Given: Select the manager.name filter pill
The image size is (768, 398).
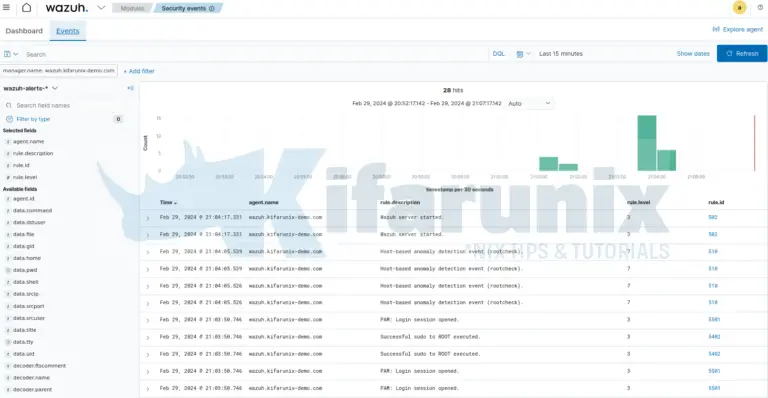Looking at the screenshot, I should (59, 70).
